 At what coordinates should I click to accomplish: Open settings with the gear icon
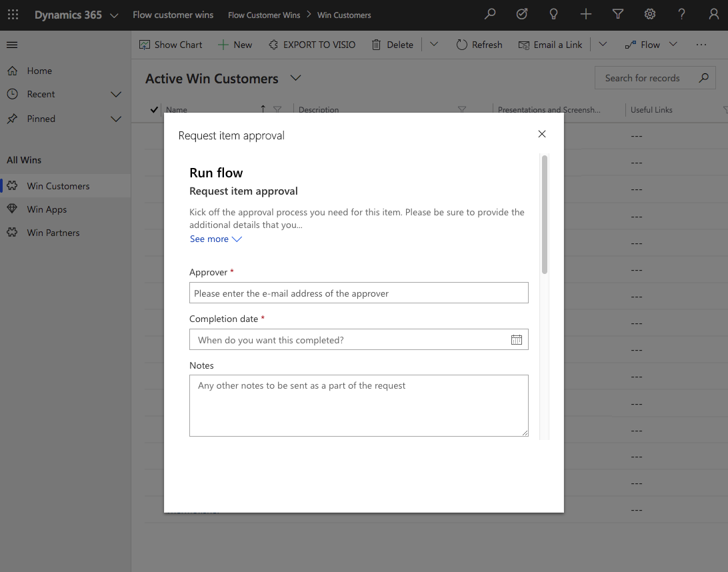coord(650,14)
